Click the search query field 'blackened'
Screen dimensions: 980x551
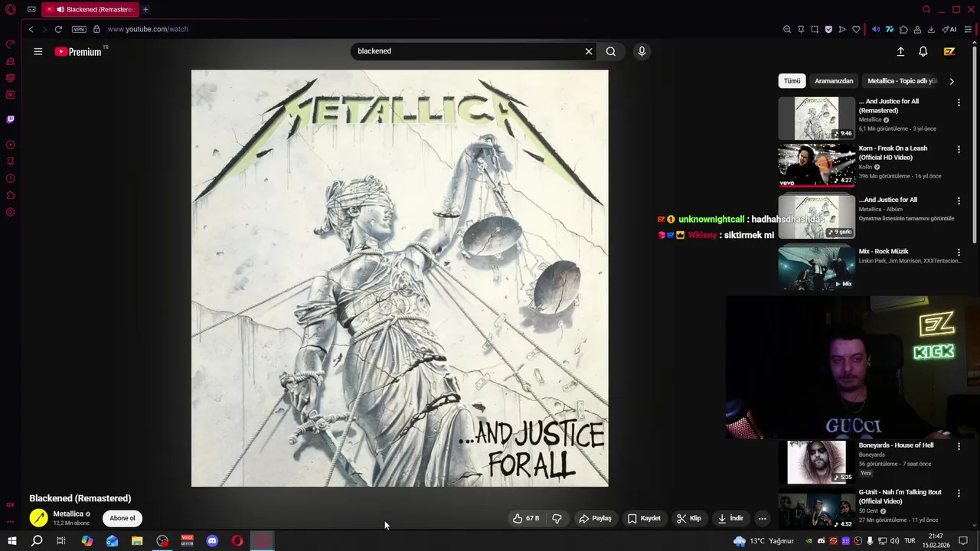[x=467, y=51]
